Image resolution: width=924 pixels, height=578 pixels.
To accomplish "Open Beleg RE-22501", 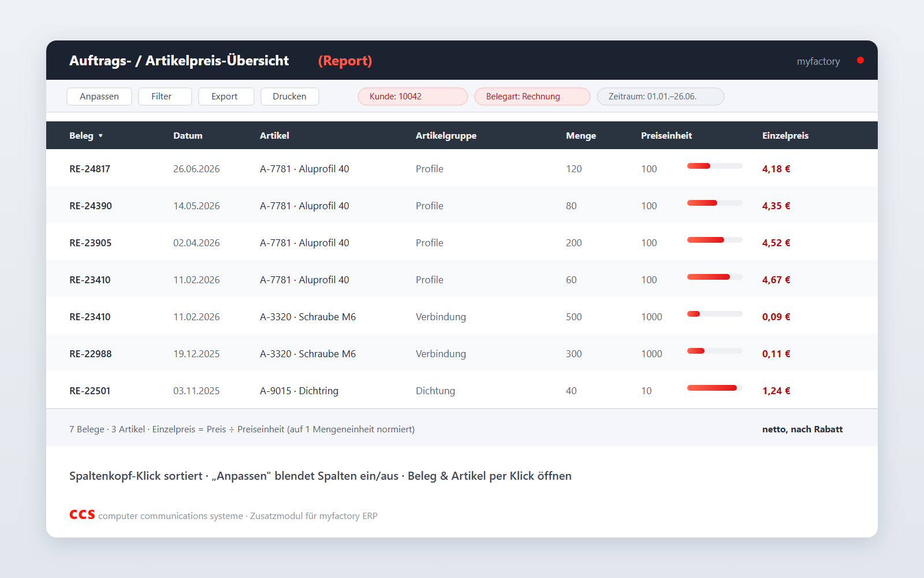I will click(x=90, y=391).
